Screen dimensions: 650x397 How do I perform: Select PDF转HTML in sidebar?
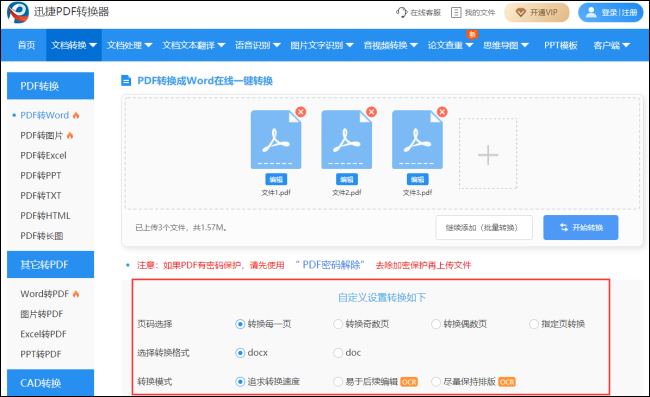coord(45,216)
